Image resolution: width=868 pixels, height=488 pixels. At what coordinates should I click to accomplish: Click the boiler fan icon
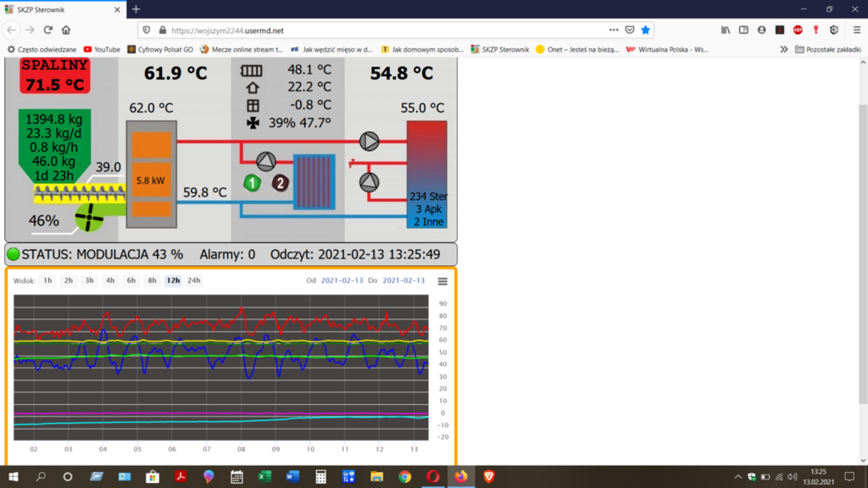87,218
